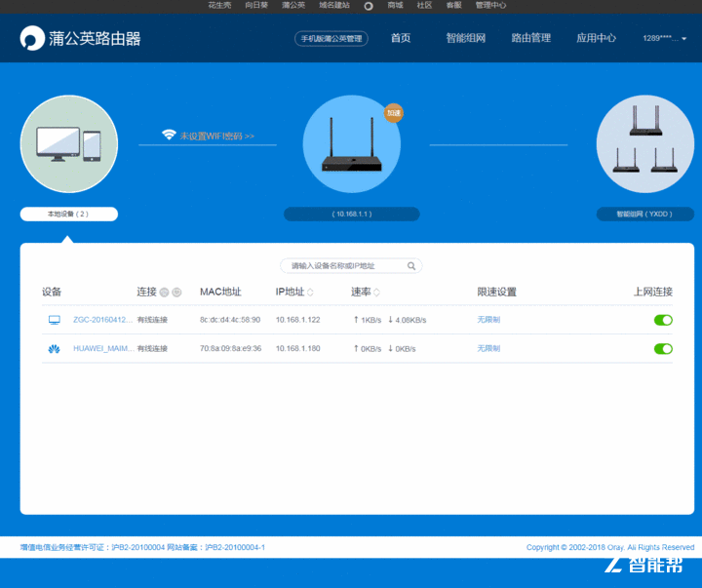Focus the device name or IP search field
The width and height of the screenshot is (702, 588).
click(x=351, y=266)
